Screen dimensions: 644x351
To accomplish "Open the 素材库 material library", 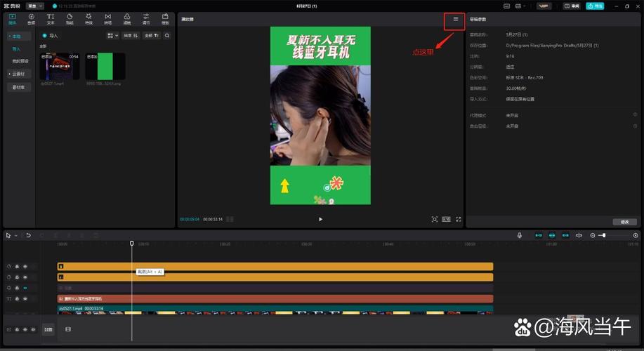I will (18, 87).
